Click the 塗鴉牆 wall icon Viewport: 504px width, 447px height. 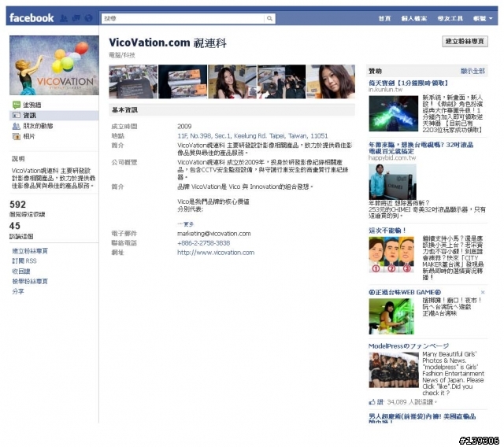coord(17,105)
